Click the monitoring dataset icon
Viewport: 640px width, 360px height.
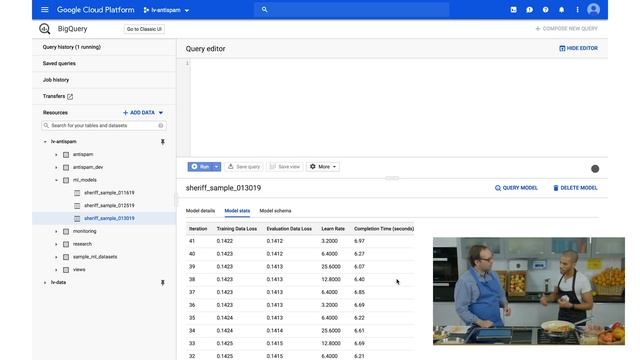tap(66, 231)
